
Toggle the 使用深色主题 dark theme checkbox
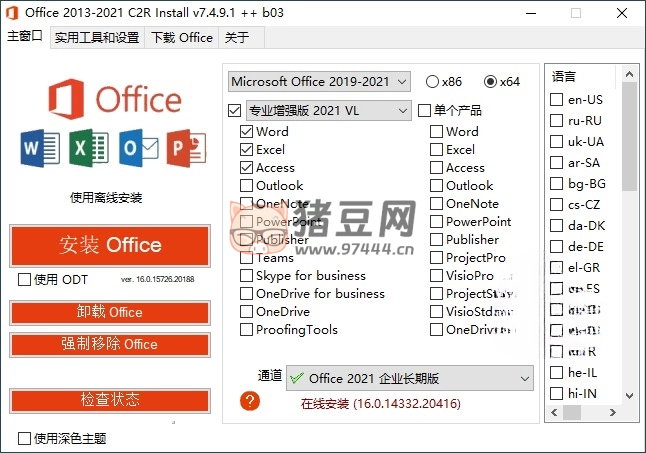[25, 438]
